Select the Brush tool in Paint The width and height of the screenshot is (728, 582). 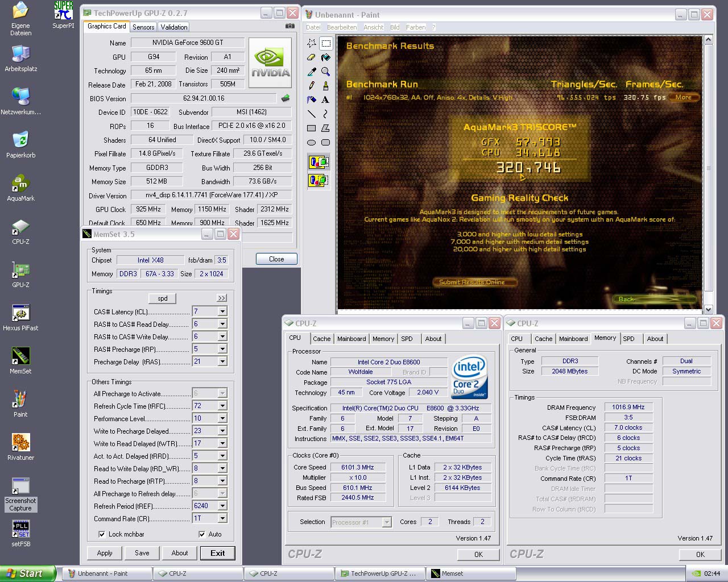click(326, 86)
